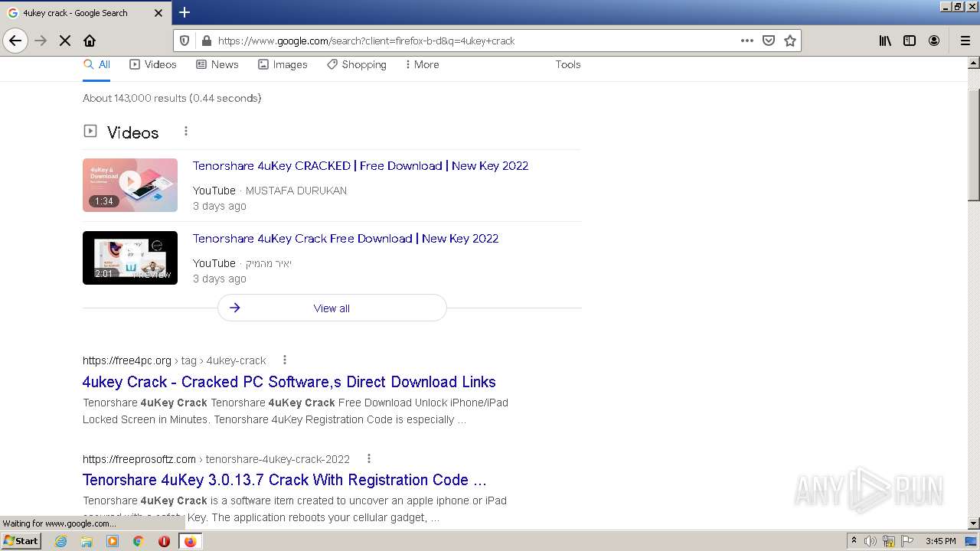This screenshot has height=551, width=980.
Task: Switch to the Videos search tab
Action: [153, 65]
